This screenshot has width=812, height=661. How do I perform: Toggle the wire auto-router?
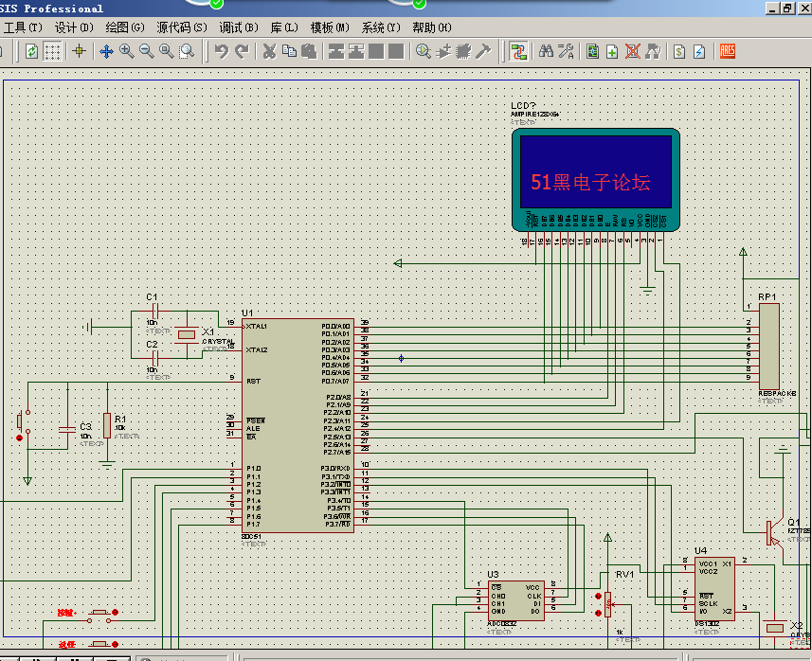518,51
